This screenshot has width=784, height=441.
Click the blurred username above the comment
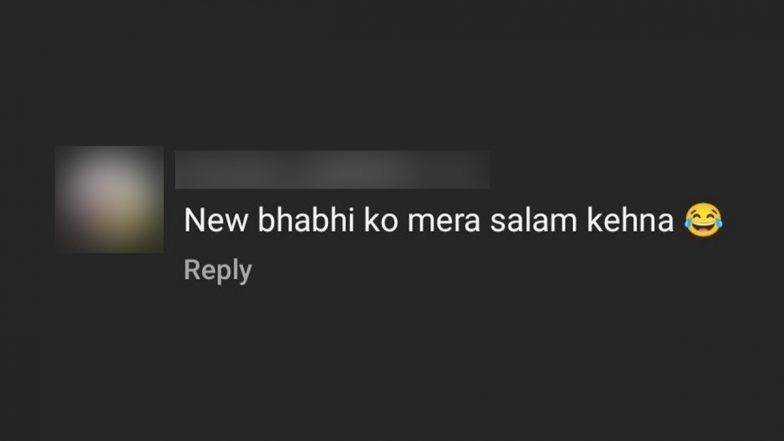coord(332,170)
